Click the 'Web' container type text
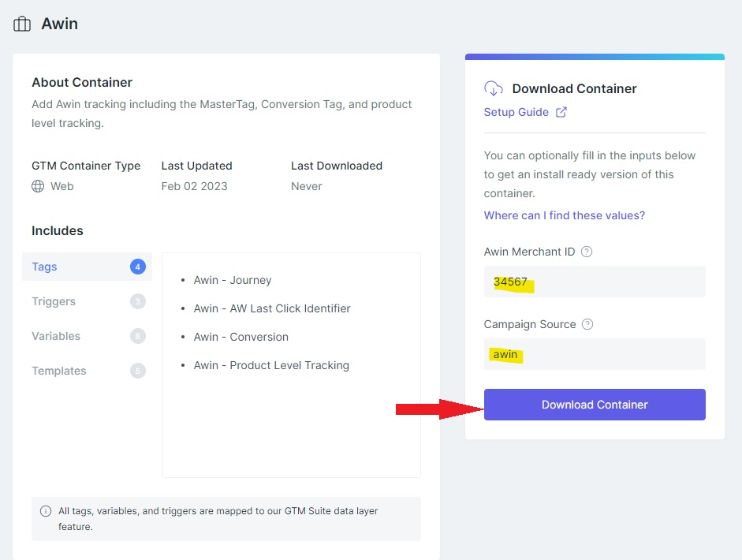This screenshot has width=742, height=560. [x=62, y=186]
